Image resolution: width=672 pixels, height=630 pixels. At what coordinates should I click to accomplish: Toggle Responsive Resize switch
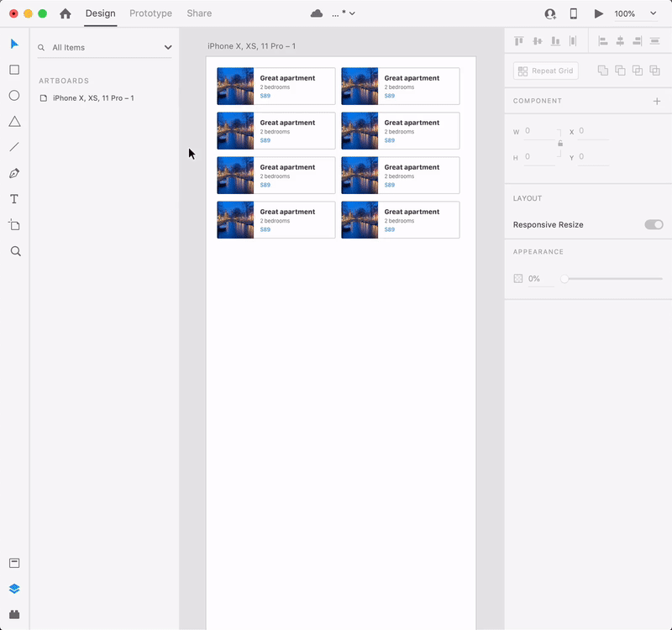click(654, 224)
